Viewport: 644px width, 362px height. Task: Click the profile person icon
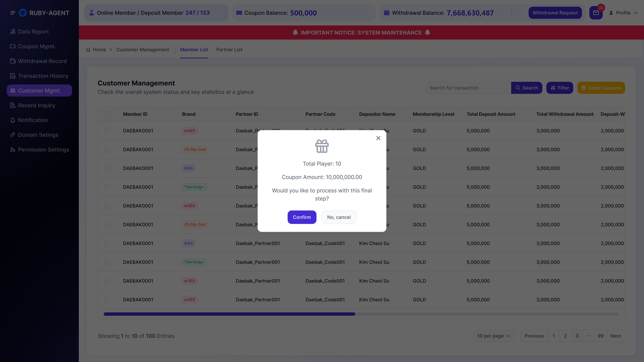point(611,13)
